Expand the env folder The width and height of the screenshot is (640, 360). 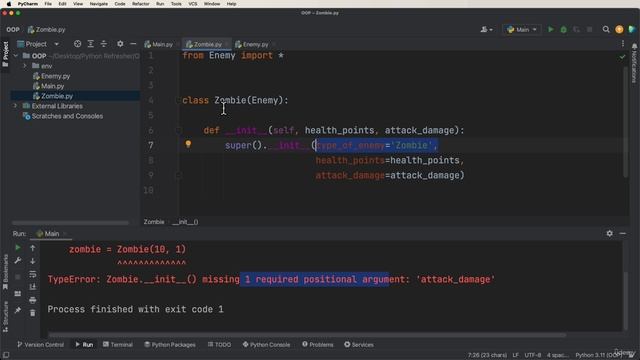[24, 66]
